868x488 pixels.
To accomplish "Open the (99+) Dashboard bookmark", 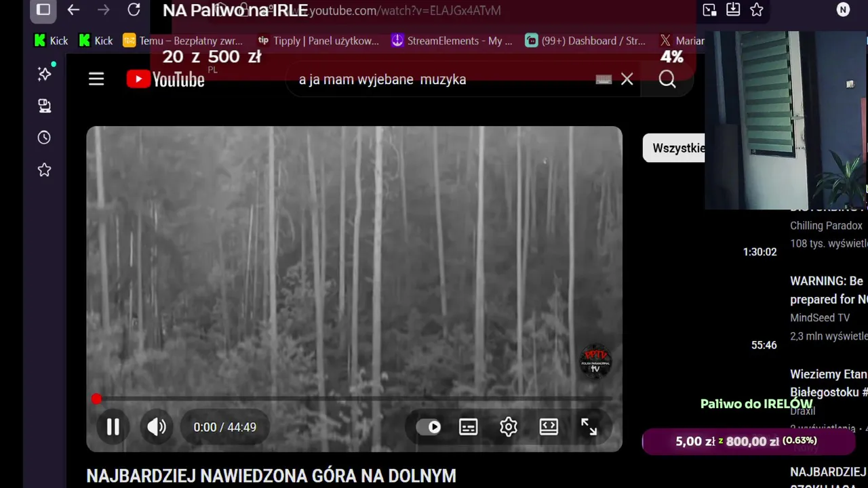I will [585, 41].
